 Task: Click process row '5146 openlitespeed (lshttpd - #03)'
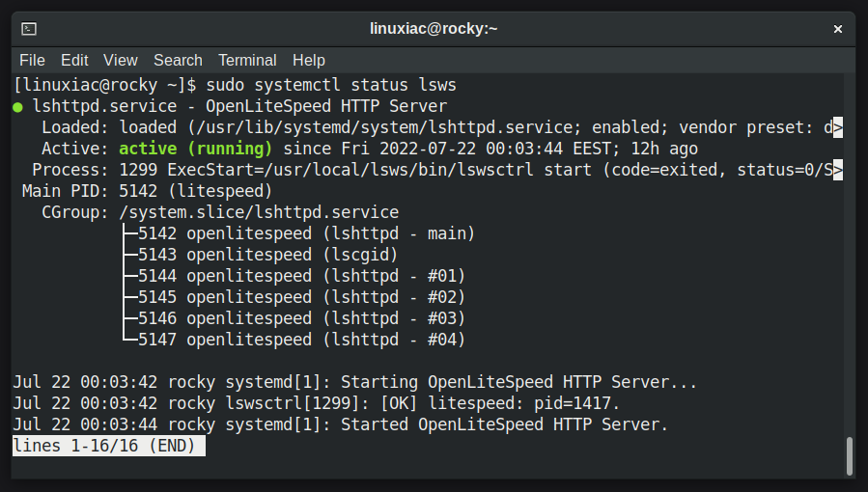coord(301,318)
